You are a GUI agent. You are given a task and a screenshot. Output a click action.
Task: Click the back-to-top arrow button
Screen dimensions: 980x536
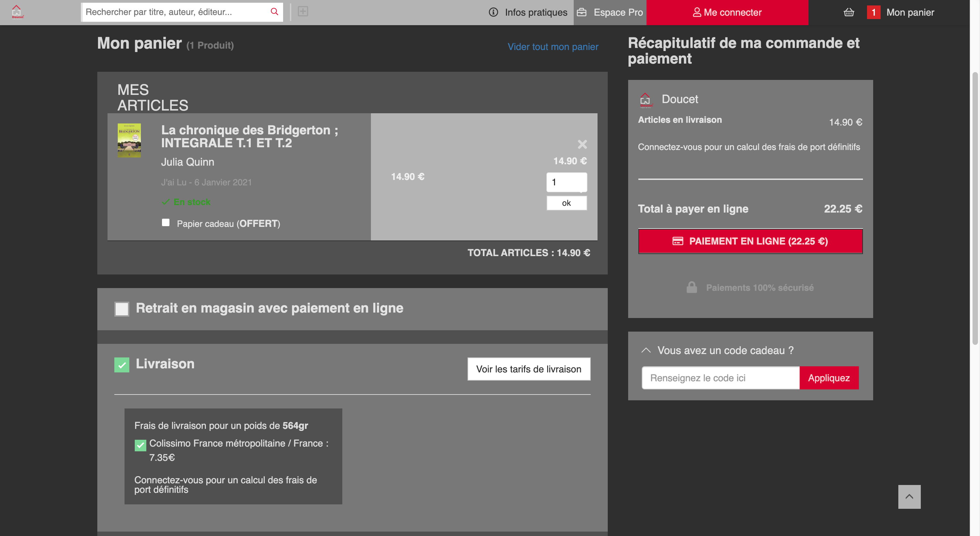coord(909,497)
